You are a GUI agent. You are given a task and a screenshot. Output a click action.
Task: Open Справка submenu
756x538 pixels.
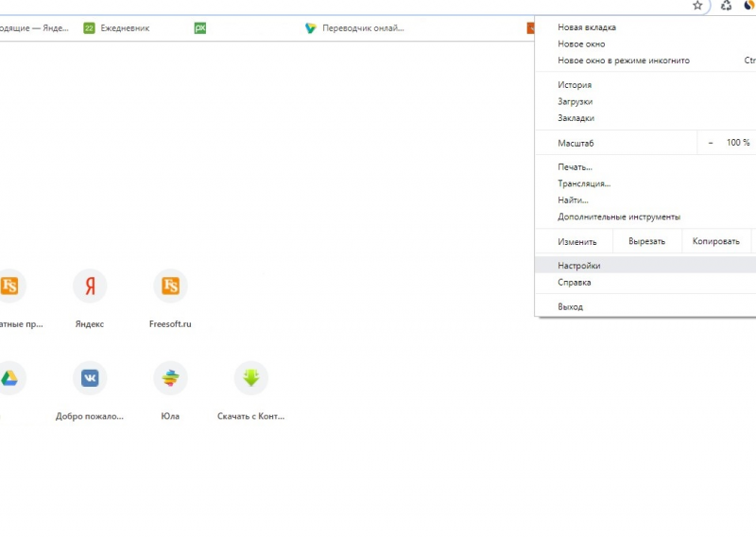(x=645, y=283)
